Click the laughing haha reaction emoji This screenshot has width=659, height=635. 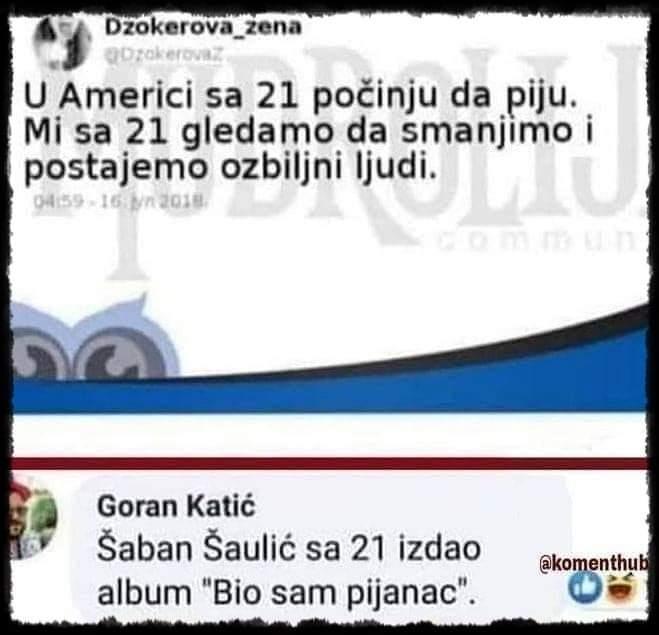(x=622, y=588)
